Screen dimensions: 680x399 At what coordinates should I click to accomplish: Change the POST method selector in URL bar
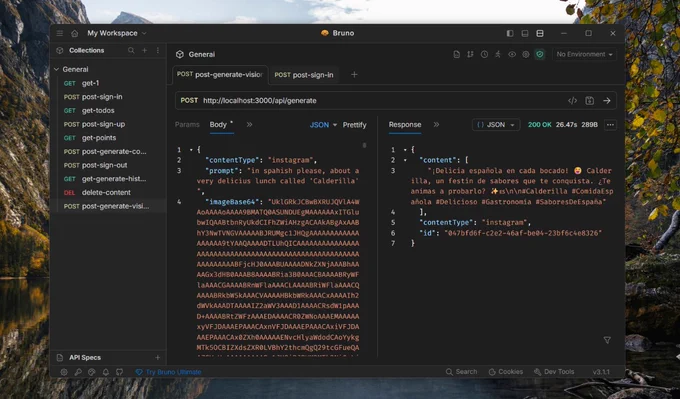click(189, 101)
